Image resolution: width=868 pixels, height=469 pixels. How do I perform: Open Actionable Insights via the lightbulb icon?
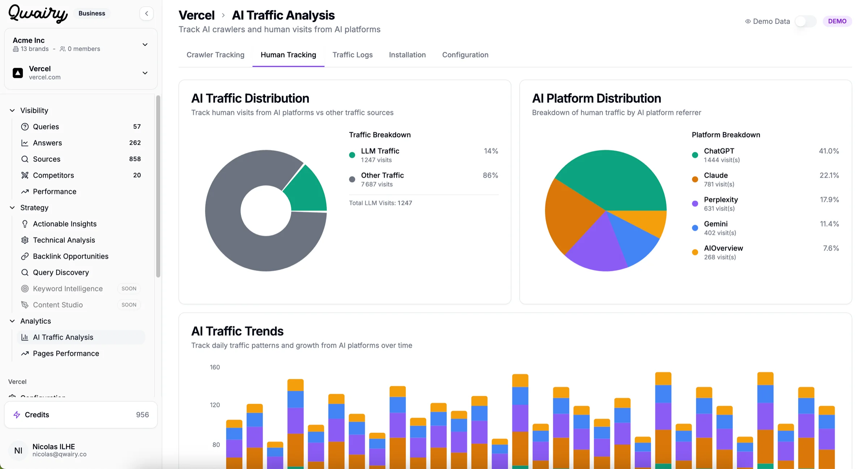(25, 224)
